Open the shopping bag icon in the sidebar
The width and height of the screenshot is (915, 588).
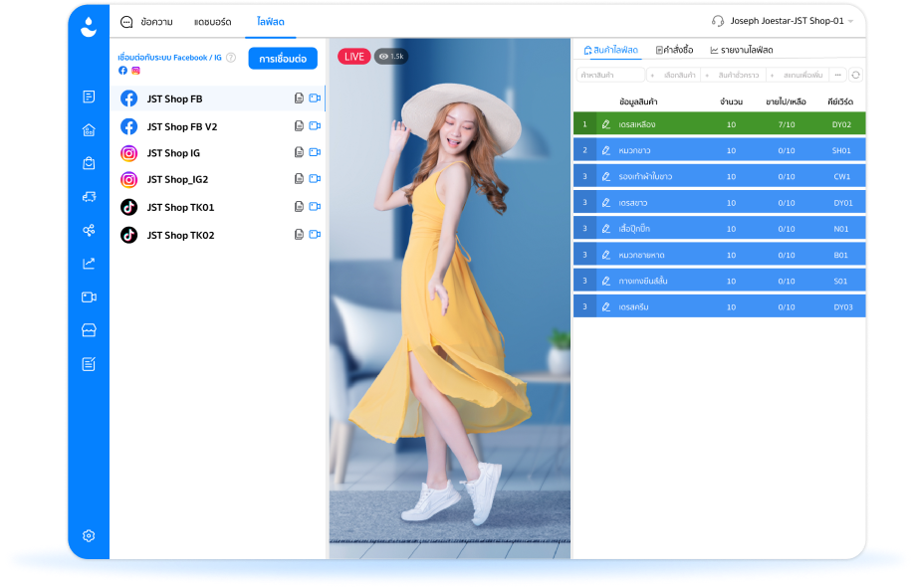(89, 163)
